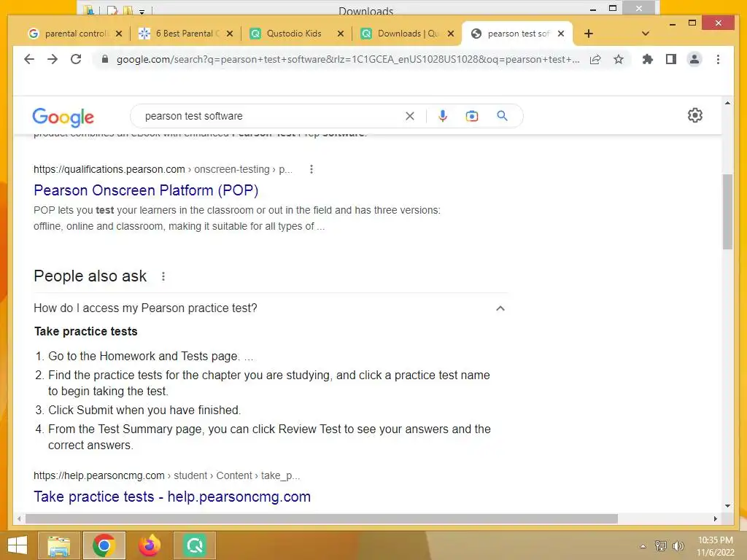The height and width of the screenshot is (560, 747).
Task: Clear the search box text
Action: [x=410, y=116]
